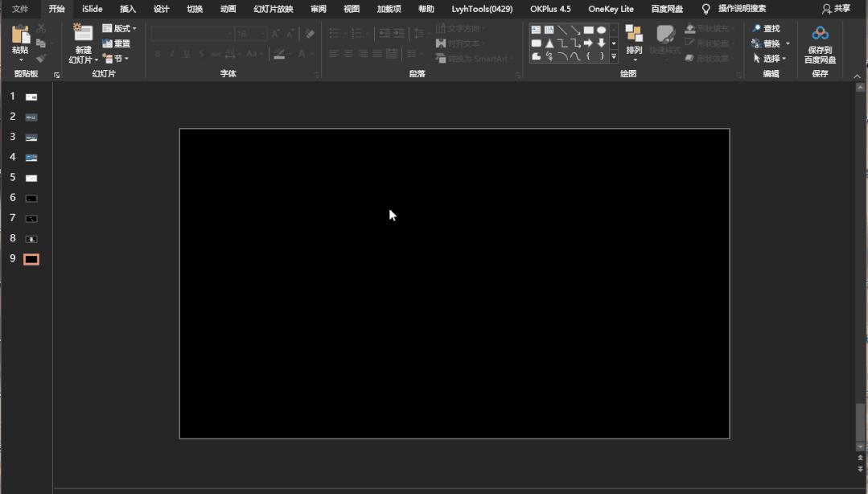Select the oval shape in shapes gallery
The height and width of the screenshot is (494, 868).
pos(601,30)
